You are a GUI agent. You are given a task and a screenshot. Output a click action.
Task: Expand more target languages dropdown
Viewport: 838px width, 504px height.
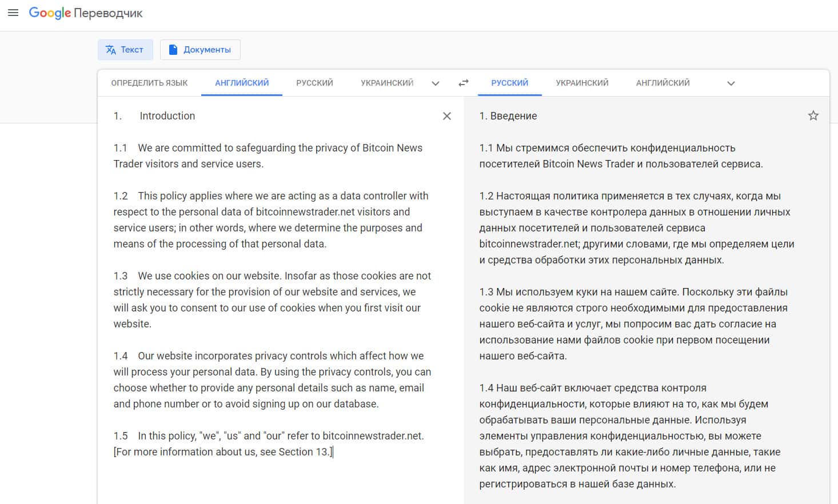pos(731,83)
